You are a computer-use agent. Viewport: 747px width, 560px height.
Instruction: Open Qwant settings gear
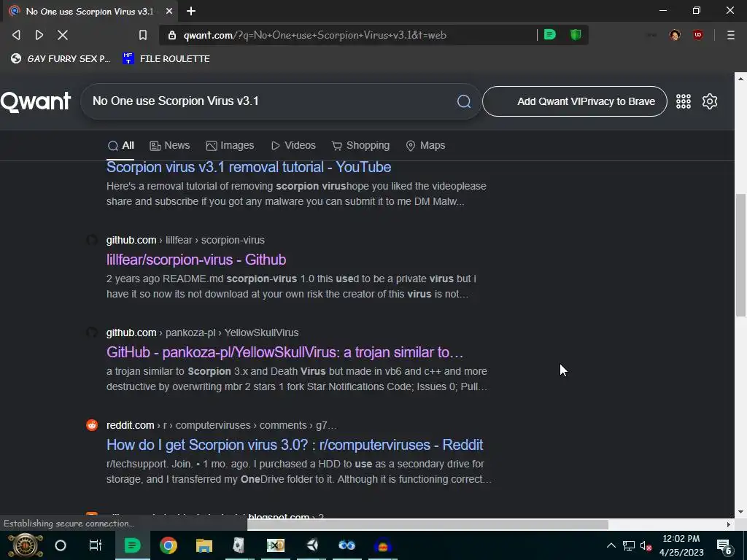pos(709,101)
